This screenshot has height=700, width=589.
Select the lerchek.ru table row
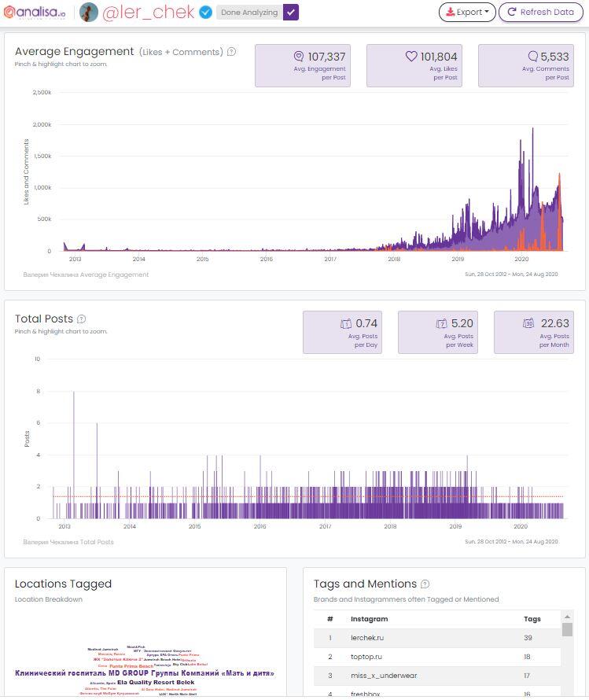(437, 638)
